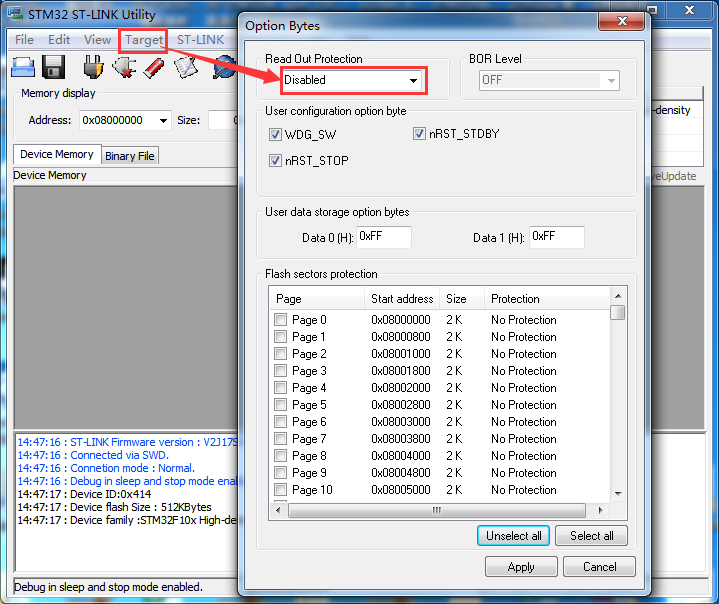Screen dimensions: 719x604
Task: Click the sector list scroll right arrow
Action: coord(600,510)
